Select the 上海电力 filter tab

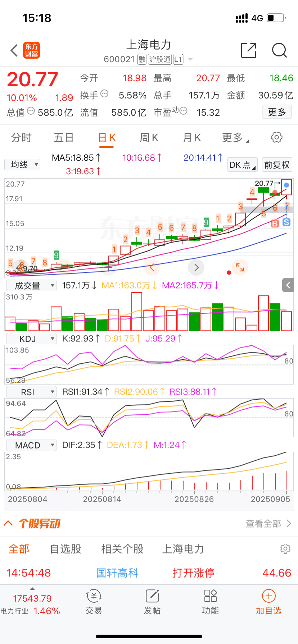point(183,549)
